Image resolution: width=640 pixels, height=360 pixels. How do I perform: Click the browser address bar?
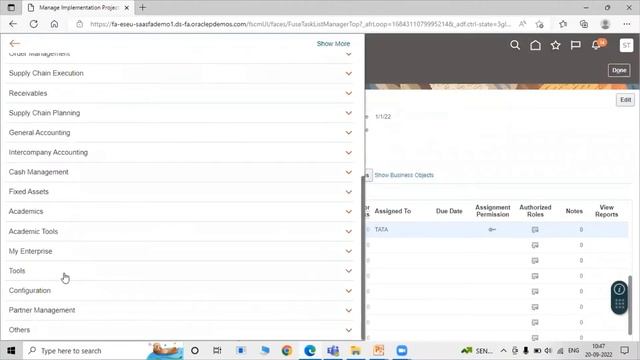pyautogui.click(x=300, y=24)
